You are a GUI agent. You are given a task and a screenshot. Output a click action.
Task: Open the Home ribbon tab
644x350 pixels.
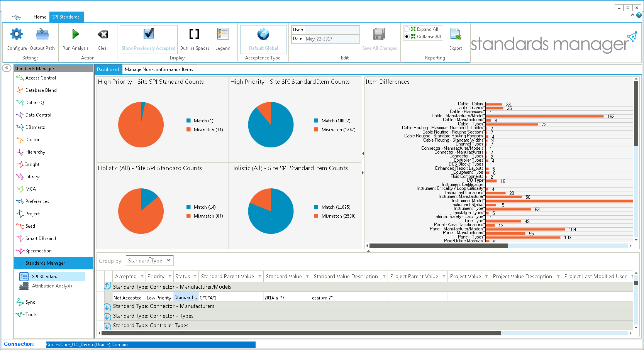click(x=40, y=17)
